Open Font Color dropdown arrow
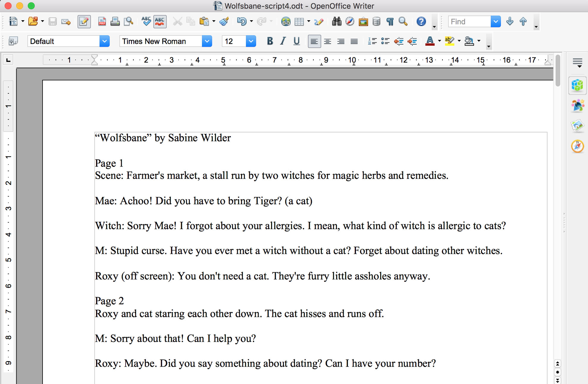This screenshot has width=588, height=384. pyautogui.click(x=440, y=41)
